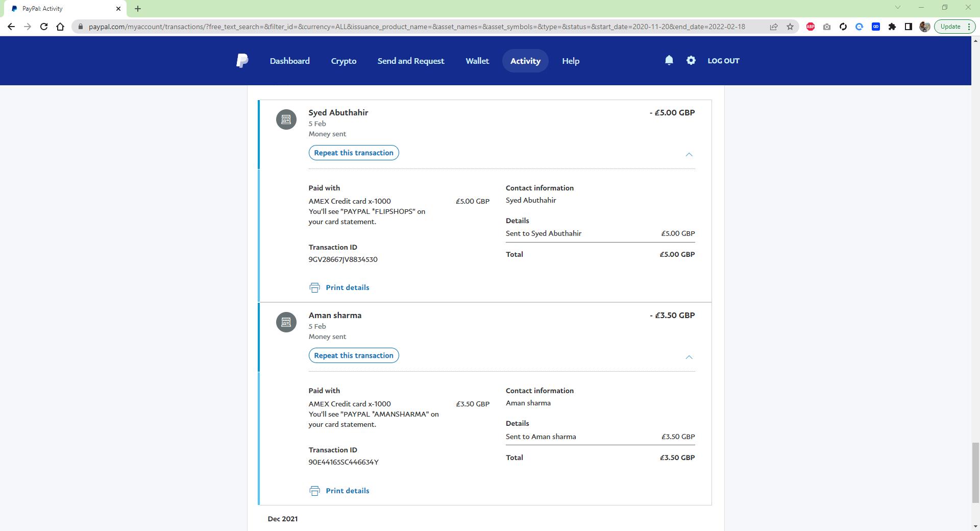Image resolution: width=980 pixels, height=531 pixels.
Task: Click the Syed Abuthahir transaction merchant icon
Action: [286, 119]
